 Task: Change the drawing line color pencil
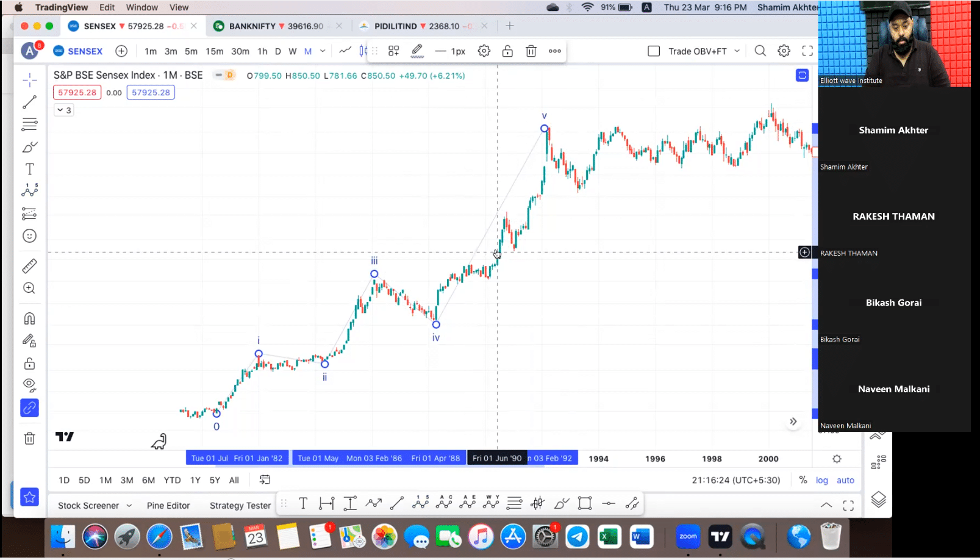[x=417, y=51]
